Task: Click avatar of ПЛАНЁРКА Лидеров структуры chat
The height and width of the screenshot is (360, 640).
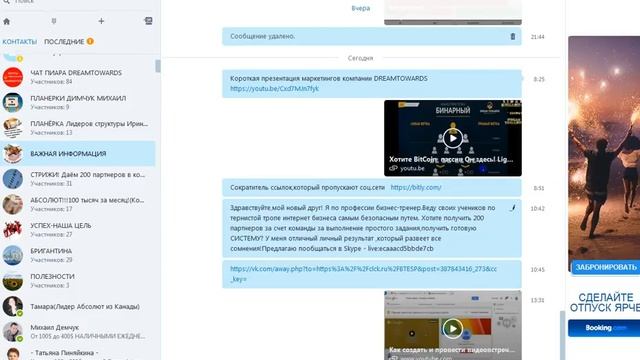Action: (x=13, y=127)
